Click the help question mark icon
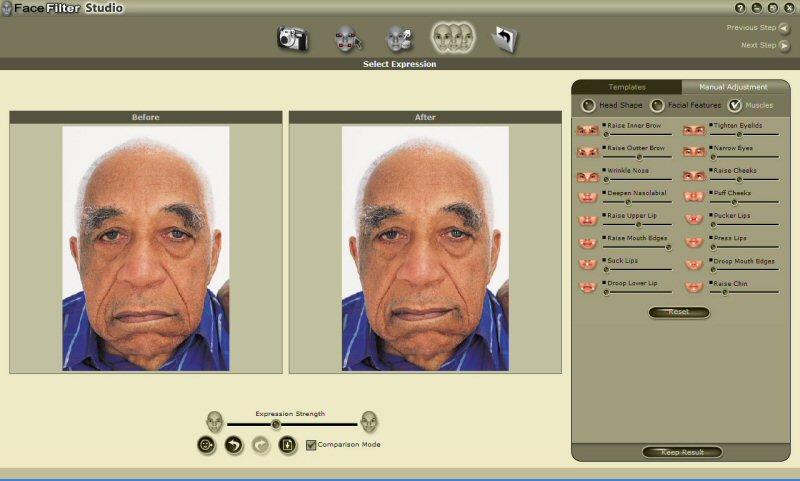This screenshot has width=800, height=481. [x=740, y=8]
